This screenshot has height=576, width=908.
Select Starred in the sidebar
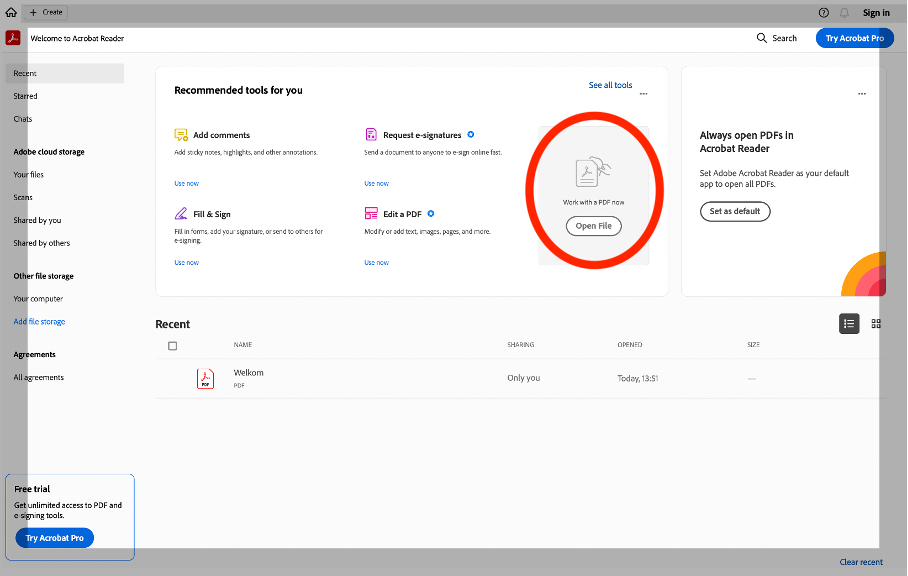click(25, 96)
